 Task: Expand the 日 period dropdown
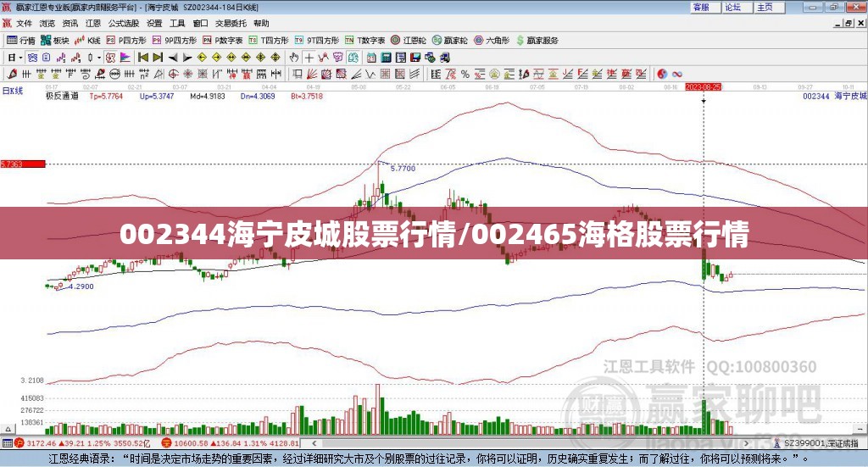20,58
